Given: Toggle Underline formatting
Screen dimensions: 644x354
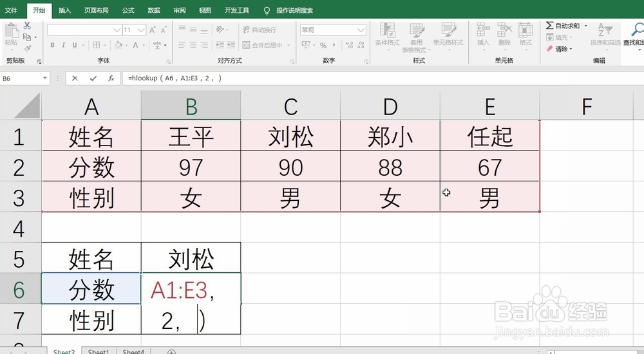Looking at the screenshot, I should [74, 45].
